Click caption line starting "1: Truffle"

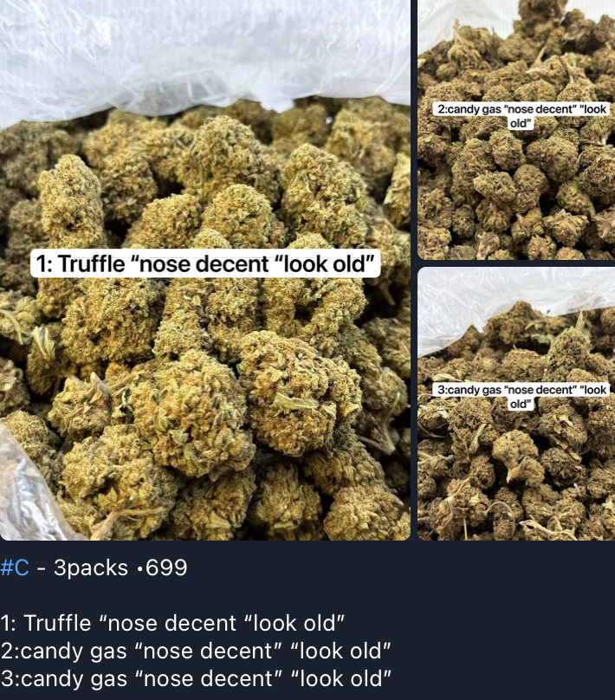coord(172,623)
